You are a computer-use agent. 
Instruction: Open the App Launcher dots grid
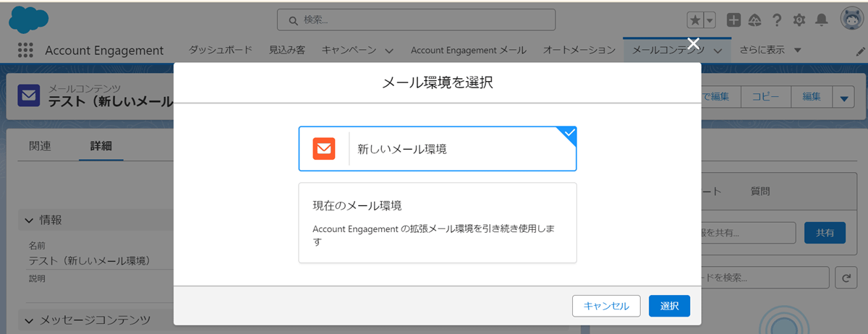point(25,50)
